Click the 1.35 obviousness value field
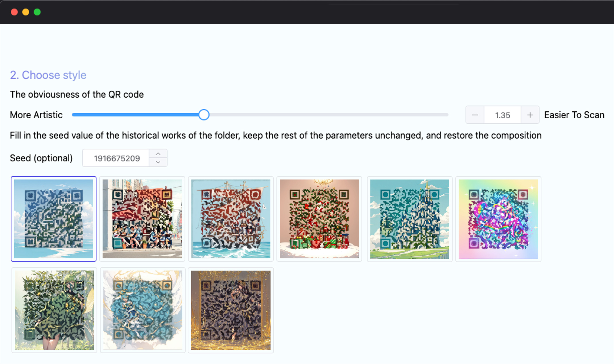Screen dimensions: 614x364 (502, 115)
